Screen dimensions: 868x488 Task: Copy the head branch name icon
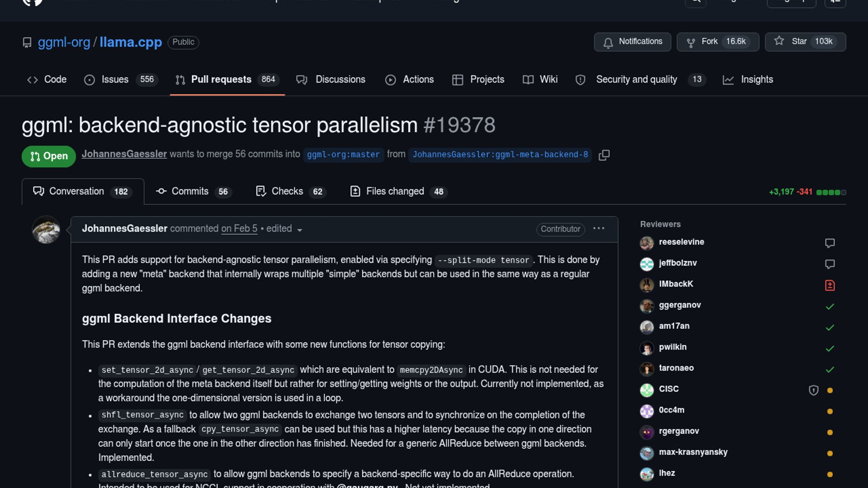[604, 155]
